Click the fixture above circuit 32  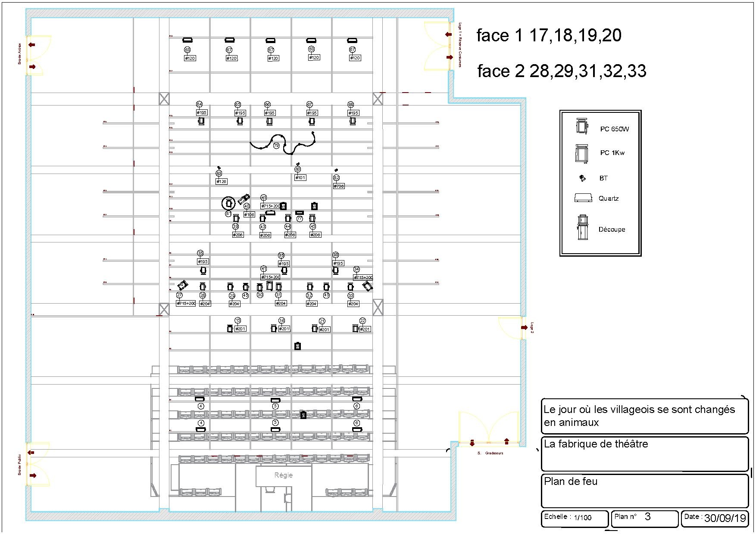tap(309, 286)
